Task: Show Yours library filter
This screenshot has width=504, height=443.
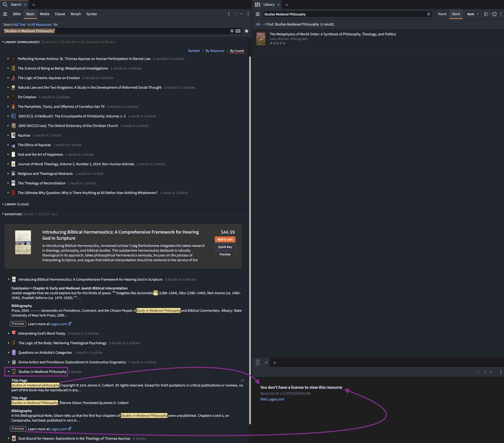Action: point(442,14)
